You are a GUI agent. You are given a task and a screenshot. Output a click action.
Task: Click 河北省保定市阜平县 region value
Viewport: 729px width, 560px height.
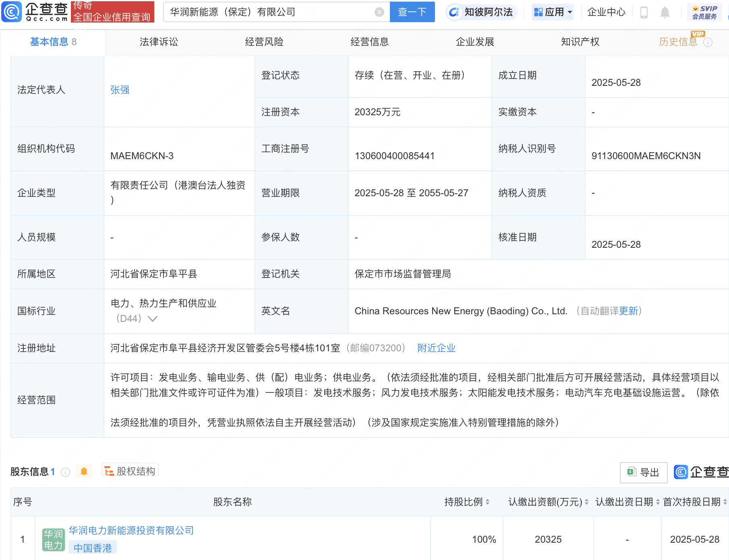(154, 274)
